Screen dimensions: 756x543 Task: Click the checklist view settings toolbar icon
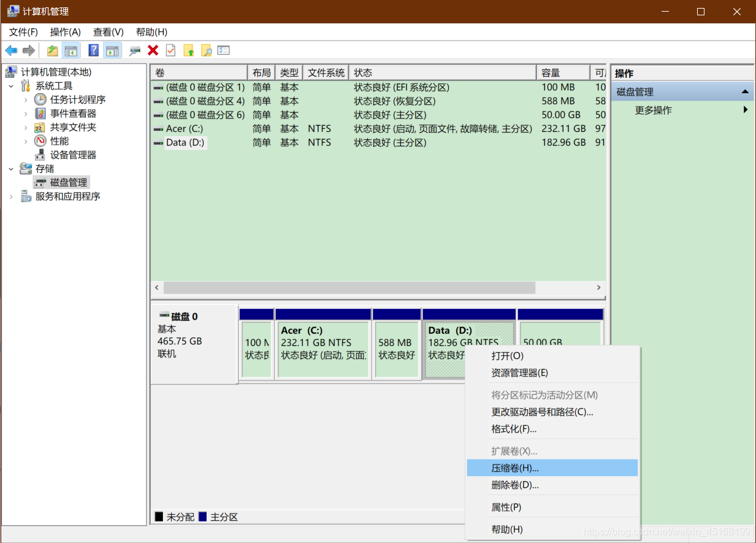[224, 50]
